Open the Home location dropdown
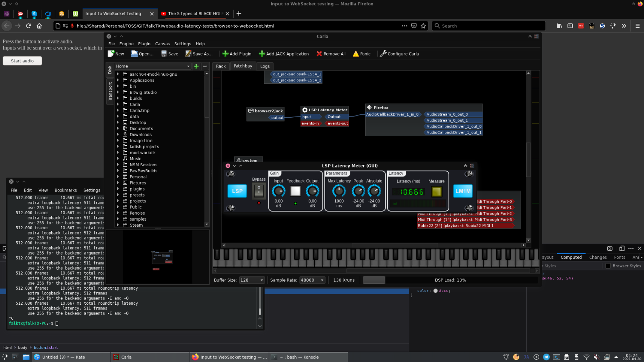The image size is (644, 362). tap(153, 66)
